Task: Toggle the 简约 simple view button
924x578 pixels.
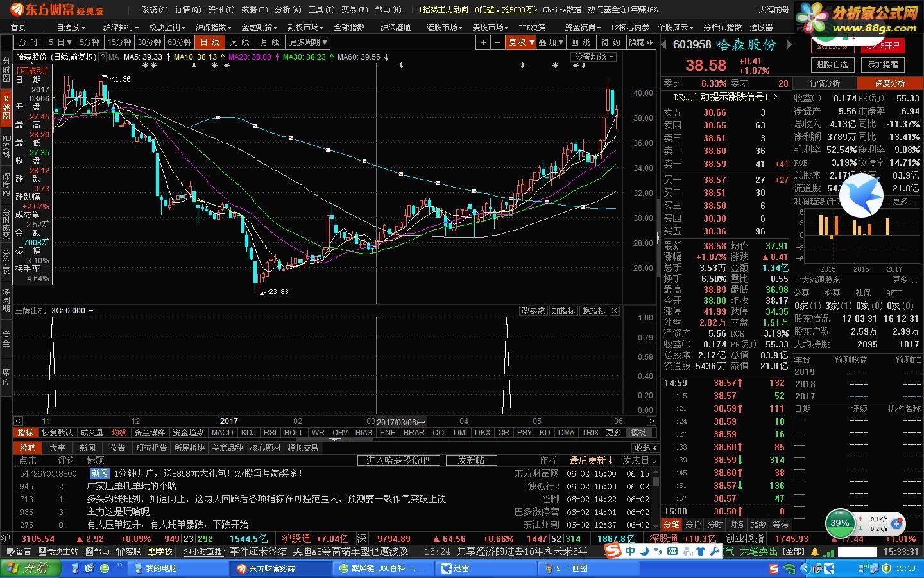Action: pyautogui.click(x=610, y=42)
